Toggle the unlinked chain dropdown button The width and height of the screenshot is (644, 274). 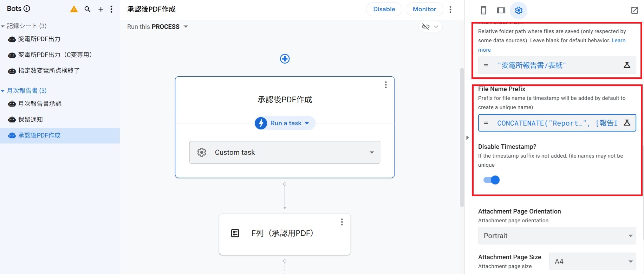430,27
